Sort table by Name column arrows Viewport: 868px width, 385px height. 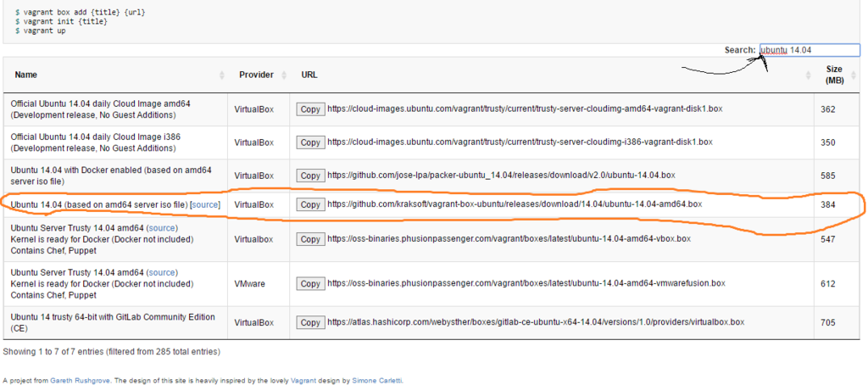click(x=222, y=75)
